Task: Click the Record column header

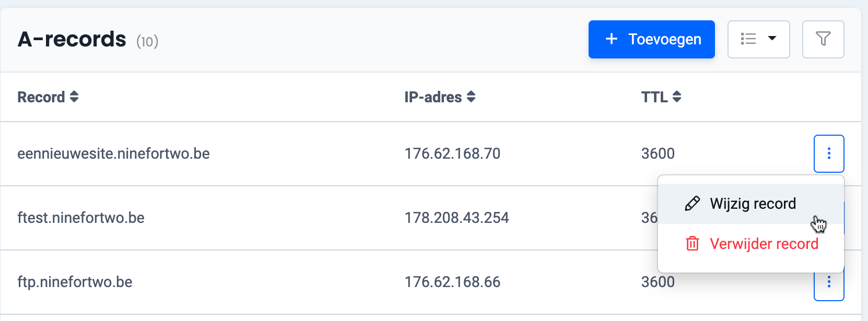Action: point(41,97)
